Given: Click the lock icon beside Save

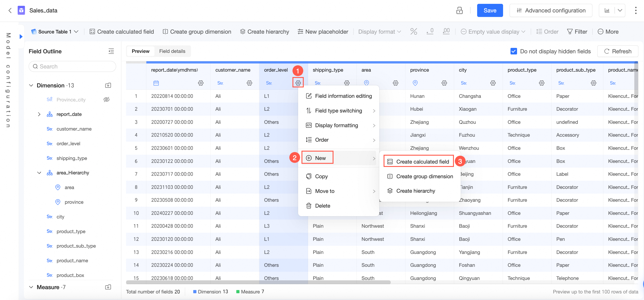Looking at the screenshot, I should (459, 11).
